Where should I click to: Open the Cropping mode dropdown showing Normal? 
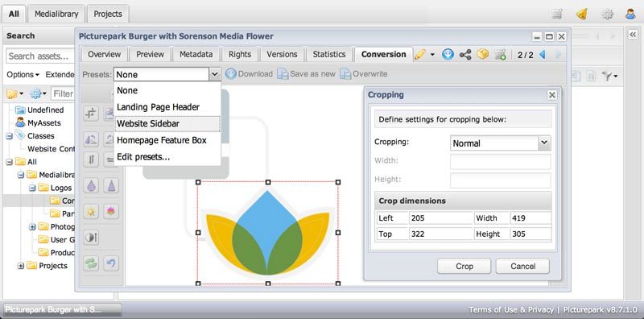tap(544, 143)
